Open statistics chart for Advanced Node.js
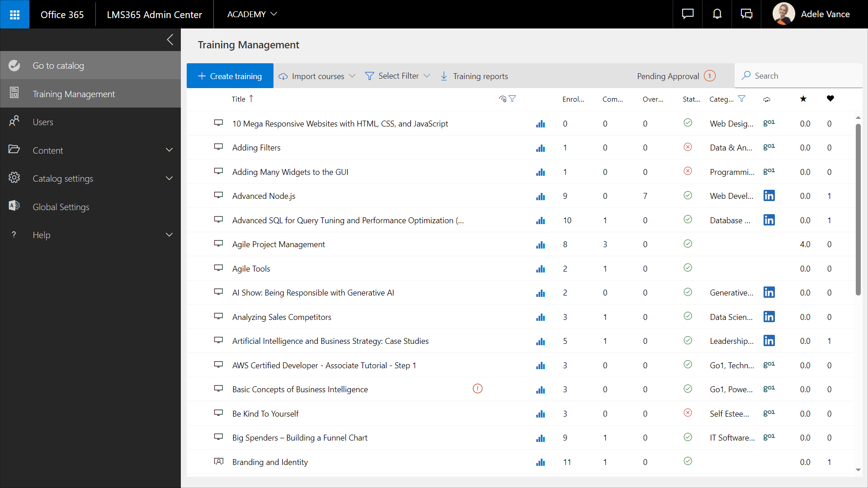Image resolution: width=868 pixels, height=488 pixels. (x=540, y=196)
